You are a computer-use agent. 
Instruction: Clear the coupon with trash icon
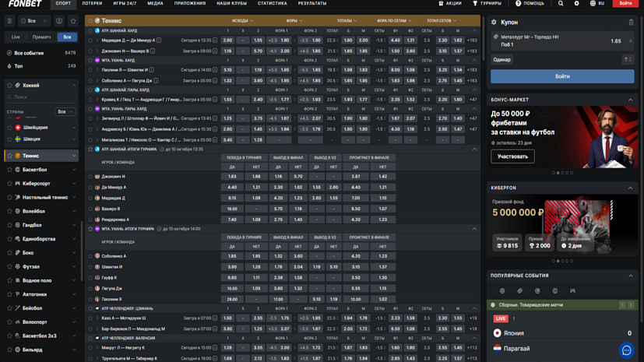[x=631, y=23]
